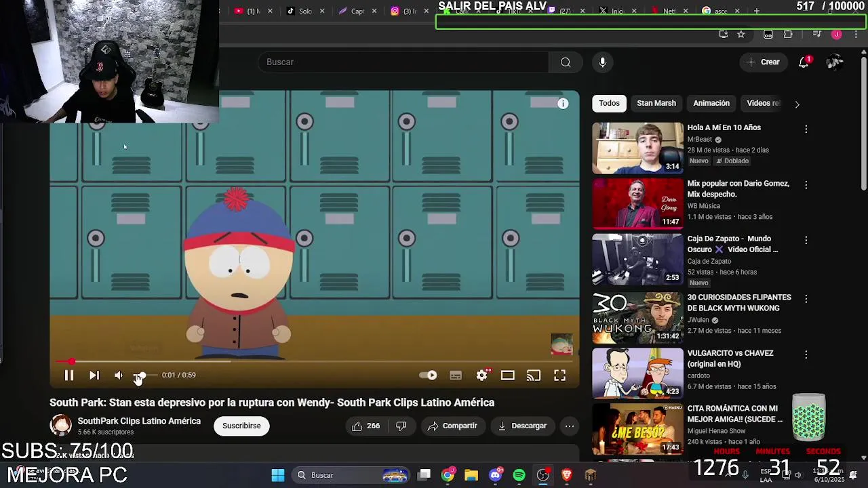The height and width of the screenshot is (488, 868).
Task: Select the Videos relacionados chip
Action: click(763, 103)
